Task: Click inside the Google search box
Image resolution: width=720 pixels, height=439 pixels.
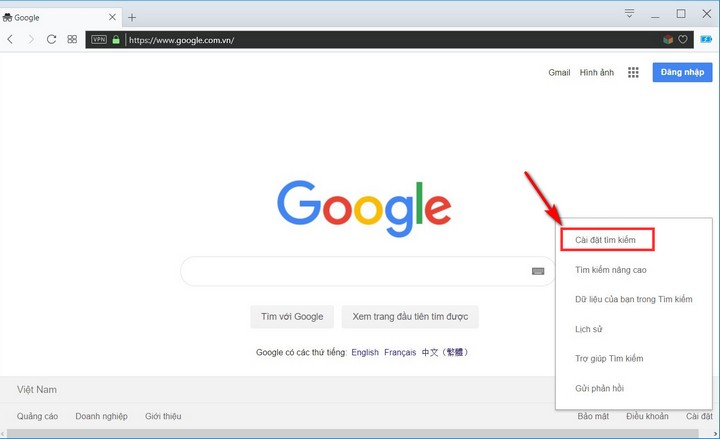Action: click(350, 271)
